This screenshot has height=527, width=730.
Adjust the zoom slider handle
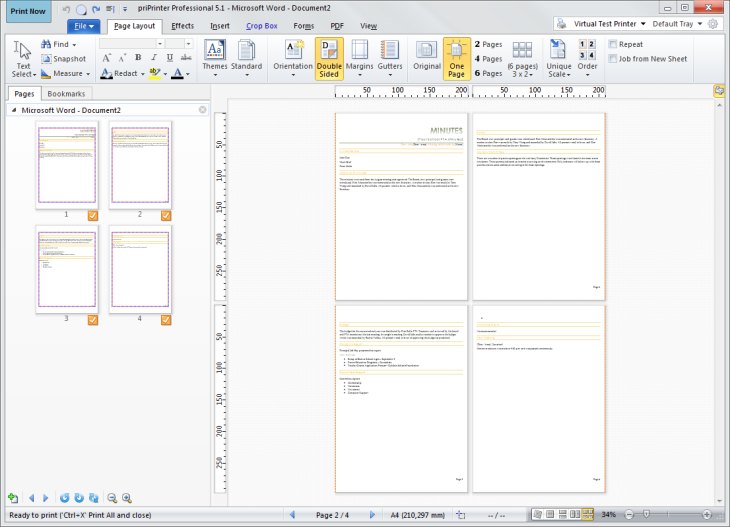coord(646,514)
